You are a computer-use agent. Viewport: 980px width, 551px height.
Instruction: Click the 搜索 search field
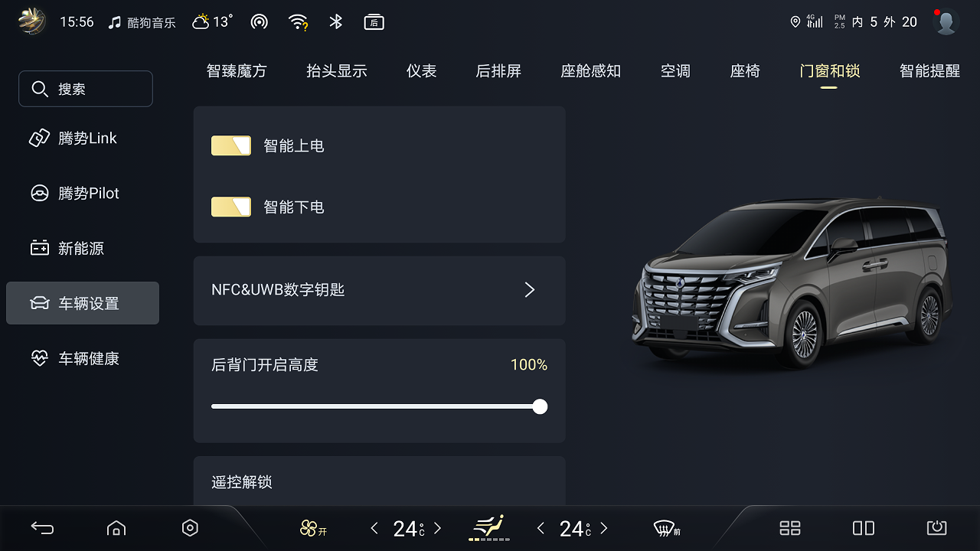point(86,90)
